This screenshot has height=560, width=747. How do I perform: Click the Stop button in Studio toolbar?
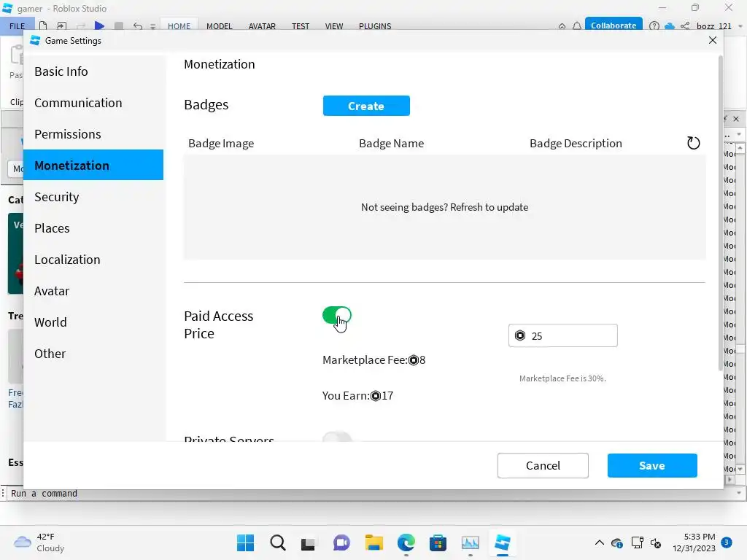[x=119, y=26]
